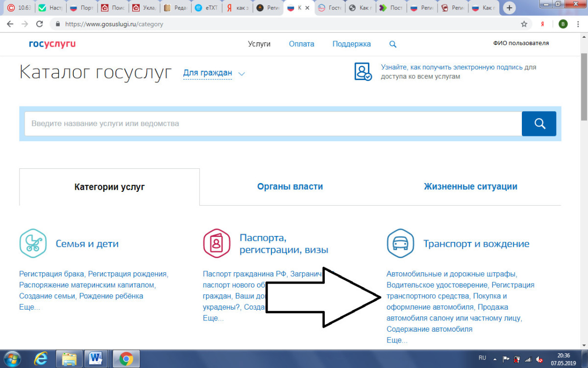Open the Оплата menu item
Image resolution: width=588 pixels, height=368 pixels.
point(301,44)
